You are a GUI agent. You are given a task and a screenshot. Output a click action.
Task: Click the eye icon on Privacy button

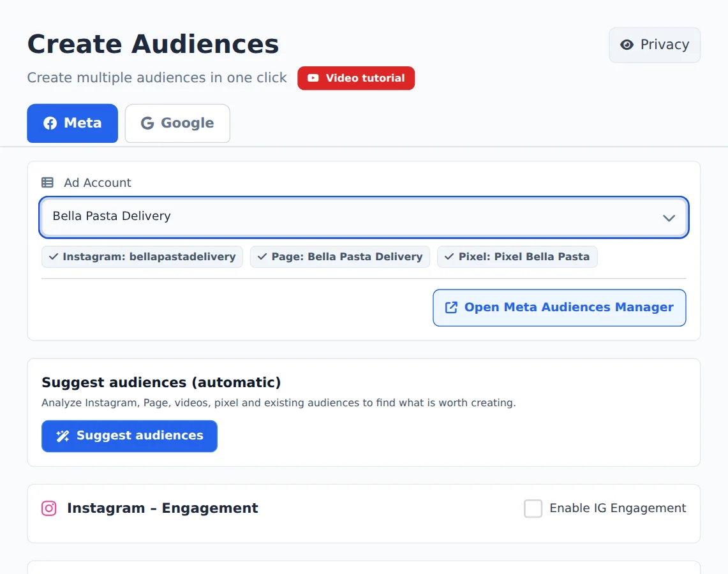[627, 45]
